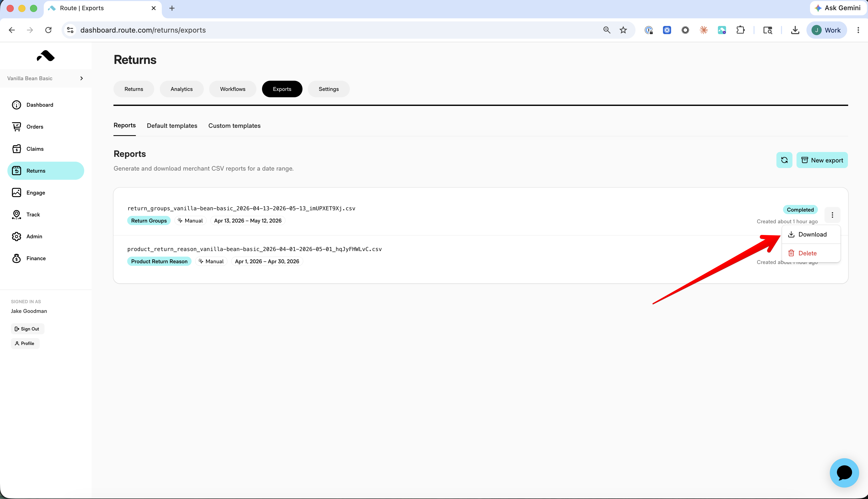Expand the Vanilla Bean Basic merchant selector

[46, 78]
